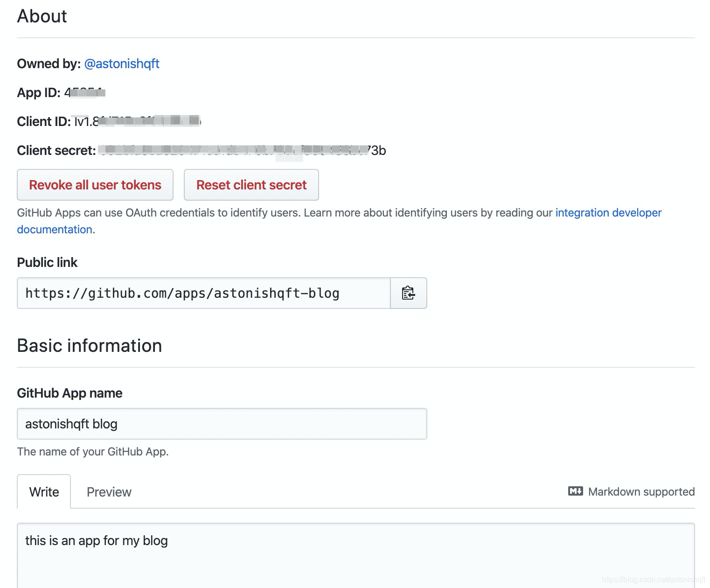
Task: Reset the client secret
Action: [x=251, y=185]
